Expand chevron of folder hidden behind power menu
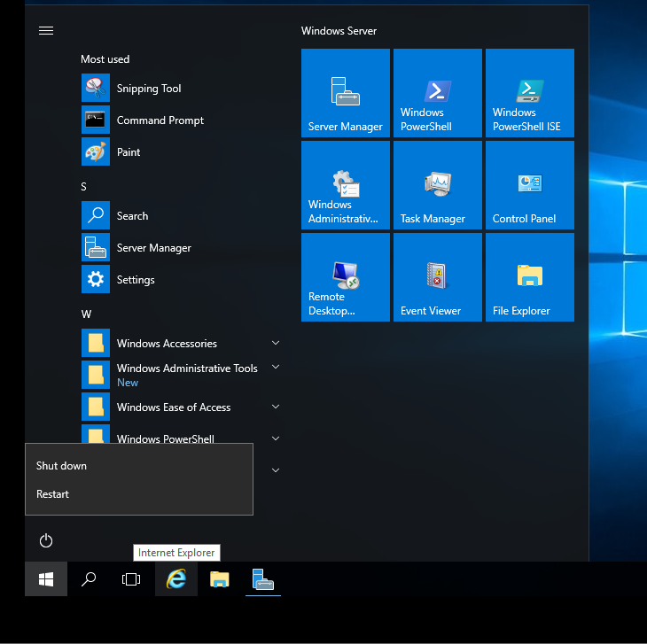 [x=276, y=470]
